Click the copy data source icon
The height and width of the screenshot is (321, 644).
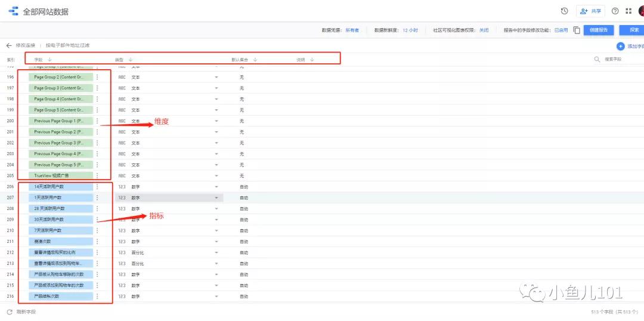click(x=577, y=30)
